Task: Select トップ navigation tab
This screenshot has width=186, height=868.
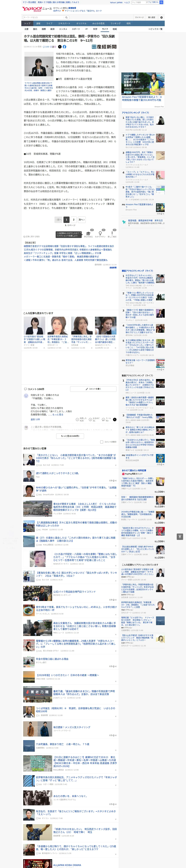Action: point(27,24)
